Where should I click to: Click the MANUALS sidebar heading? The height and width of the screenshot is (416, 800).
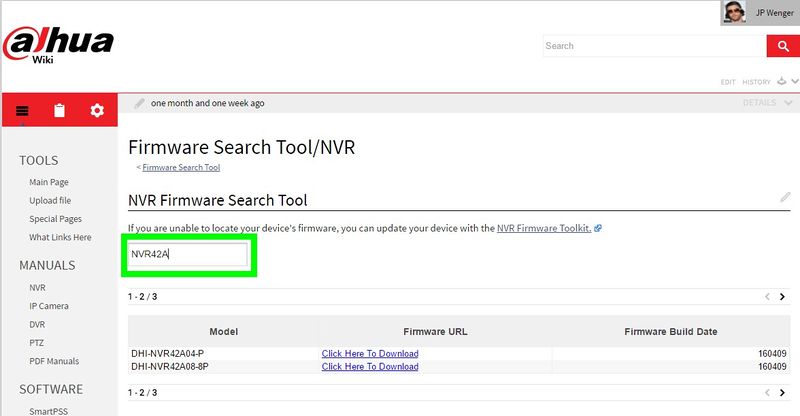point(47,265)
